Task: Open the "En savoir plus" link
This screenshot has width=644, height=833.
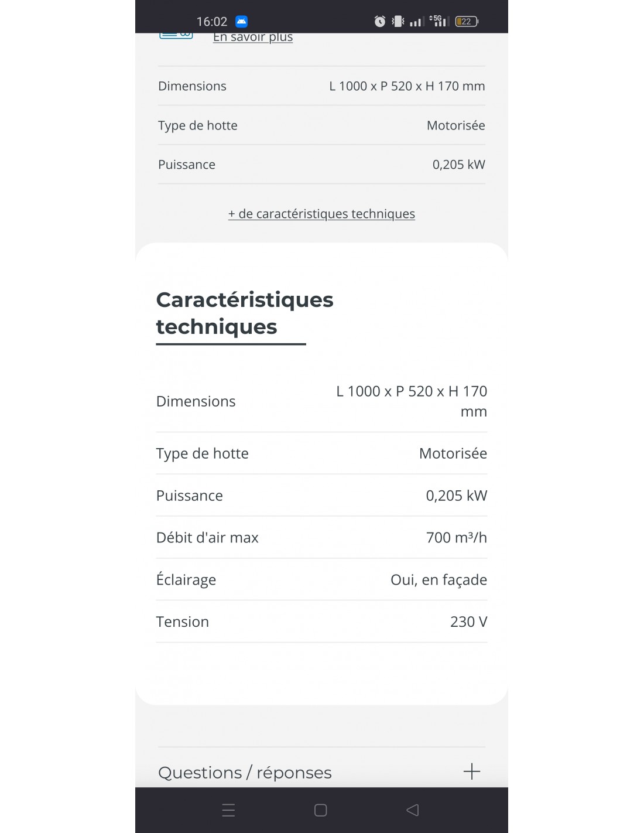Action: coord(253,37)
